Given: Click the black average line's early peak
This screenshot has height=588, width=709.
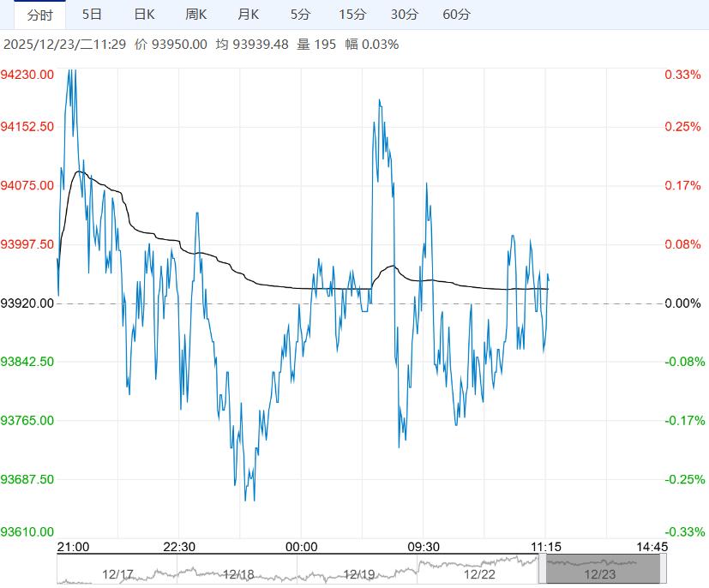Looking at the screenshot, I should click(80, 171).
